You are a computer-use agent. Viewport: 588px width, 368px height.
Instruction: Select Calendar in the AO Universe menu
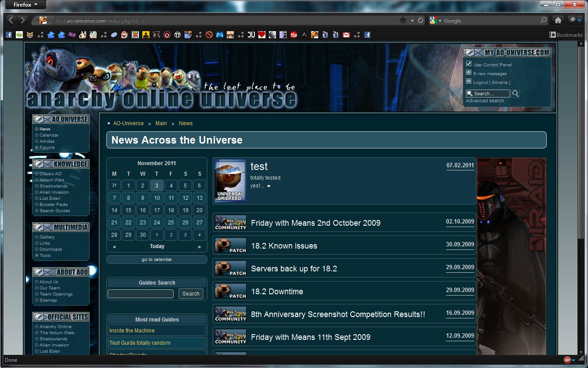tap(49, 135)
